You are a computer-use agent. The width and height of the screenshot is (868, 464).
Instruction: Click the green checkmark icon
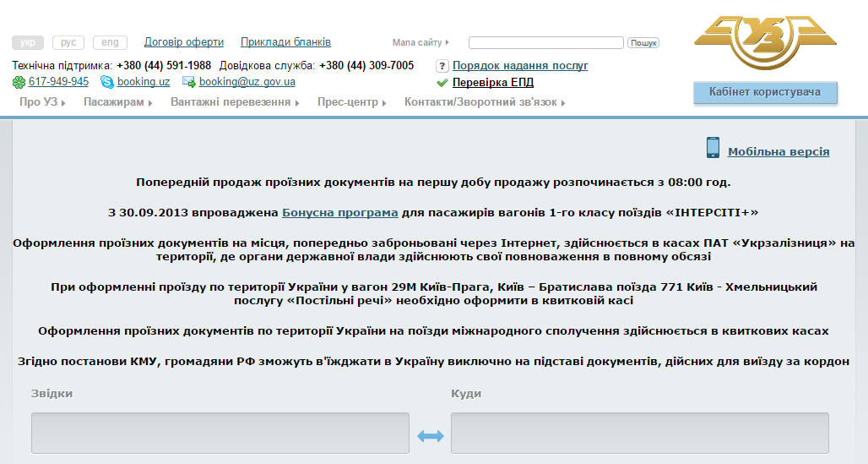point(442,83)
